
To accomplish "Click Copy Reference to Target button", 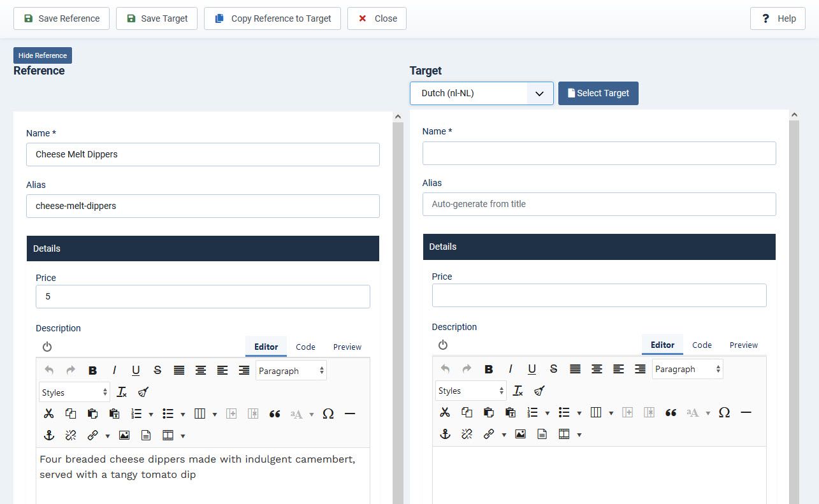I will pos(272,18).
